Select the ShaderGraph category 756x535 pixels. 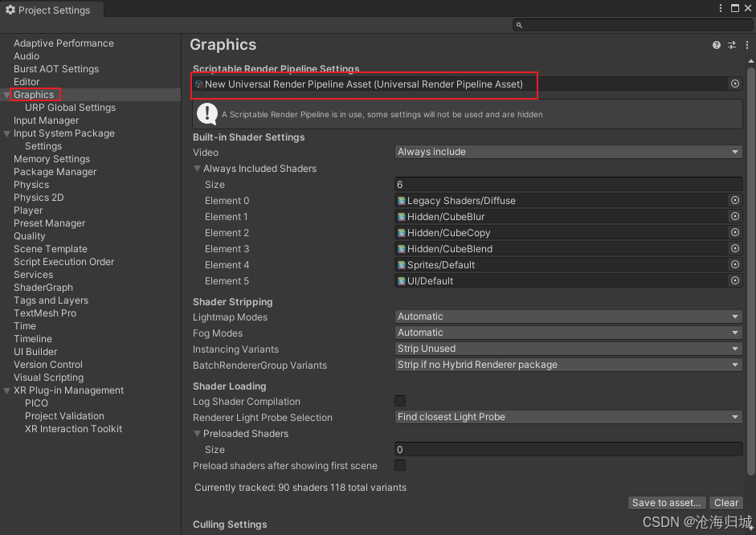[x=43, y=288]
